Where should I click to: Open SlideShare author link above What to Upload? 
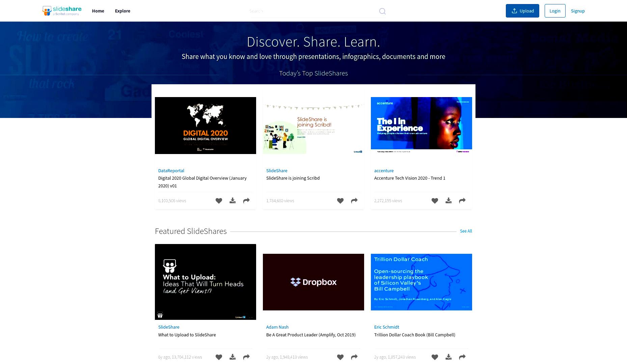click(169, 327)
